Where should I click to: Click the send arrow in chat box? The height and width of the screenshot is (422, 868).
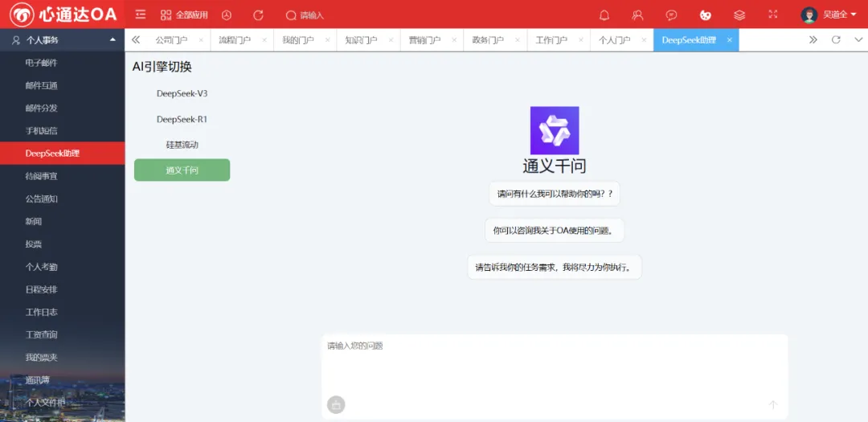point(772,404)
